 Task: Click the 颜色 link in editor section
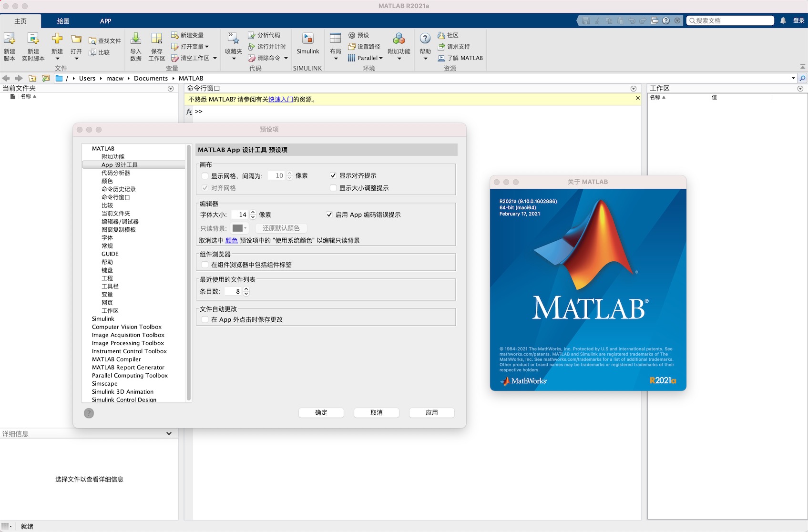coord(231,241)
